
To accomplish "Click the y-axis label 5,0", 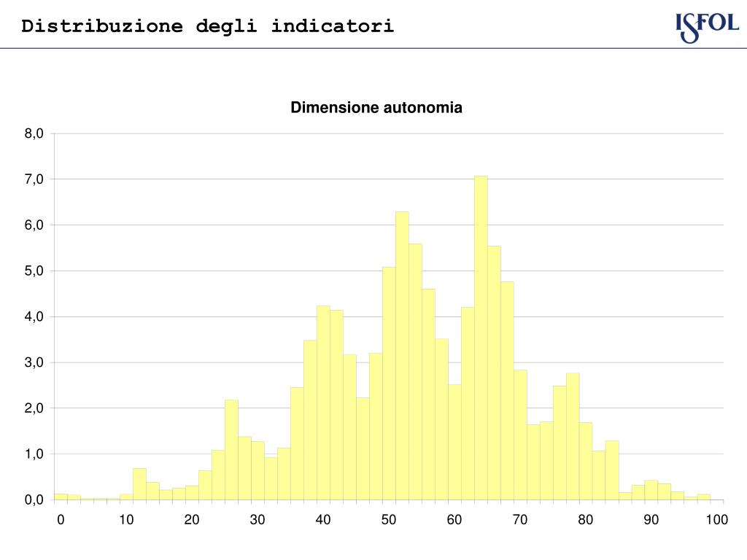I will (34, 271).
